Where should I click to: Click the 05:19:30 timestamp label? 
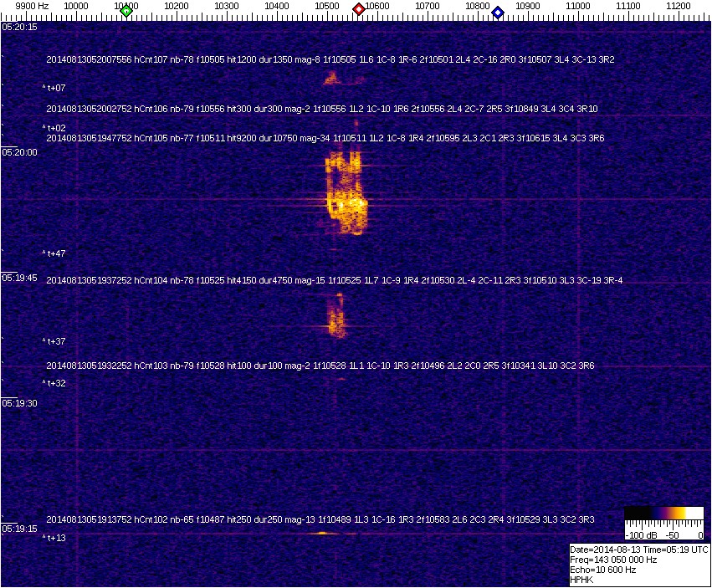(19, 403)
